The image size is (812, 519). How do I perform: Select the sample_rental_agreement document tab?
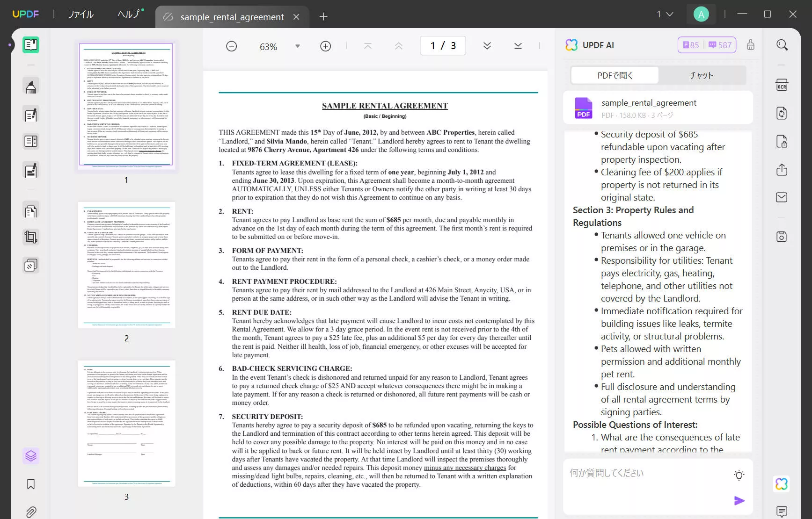(x=232, y=17)
